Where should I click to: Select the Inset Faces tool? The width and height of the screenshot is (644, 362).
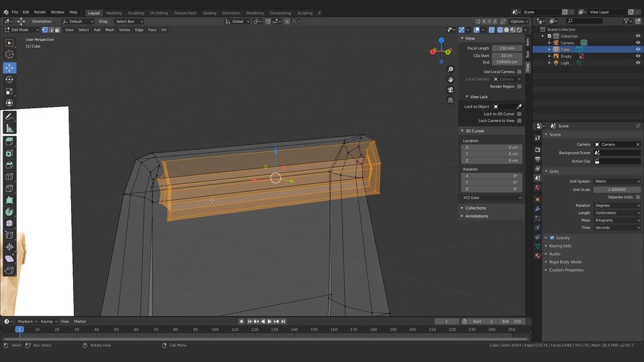[x=10, y=154]
